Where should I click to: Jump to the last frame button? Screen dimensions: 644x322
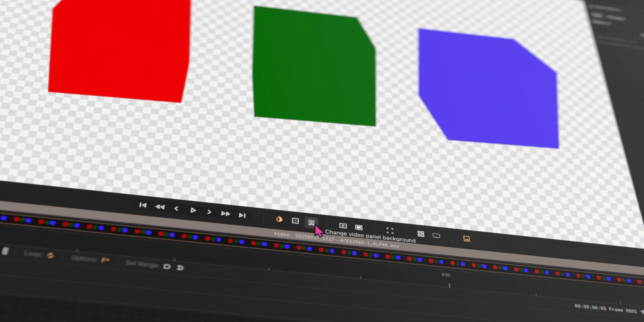[x=242, y=215]
